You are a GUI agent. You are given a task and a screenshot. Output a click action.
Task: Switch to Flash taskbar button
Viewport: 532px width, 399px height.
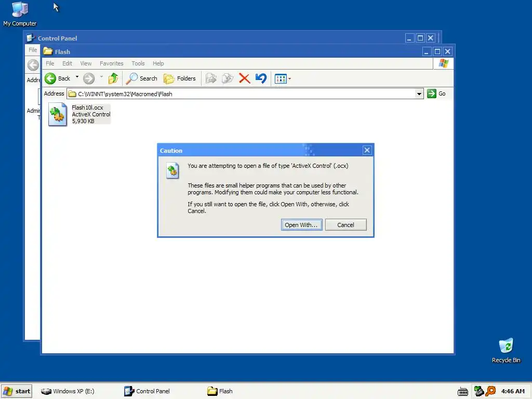click(220, 391)
